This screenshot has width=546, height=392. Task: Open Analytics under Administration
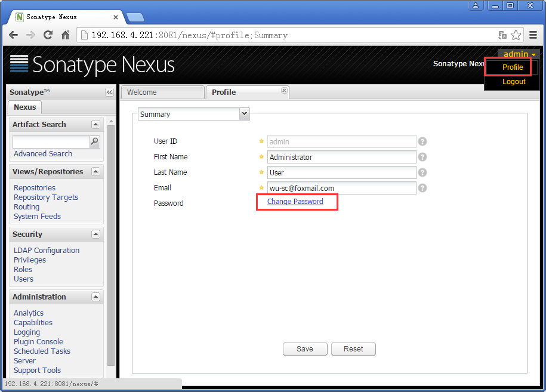pos(29,313)
